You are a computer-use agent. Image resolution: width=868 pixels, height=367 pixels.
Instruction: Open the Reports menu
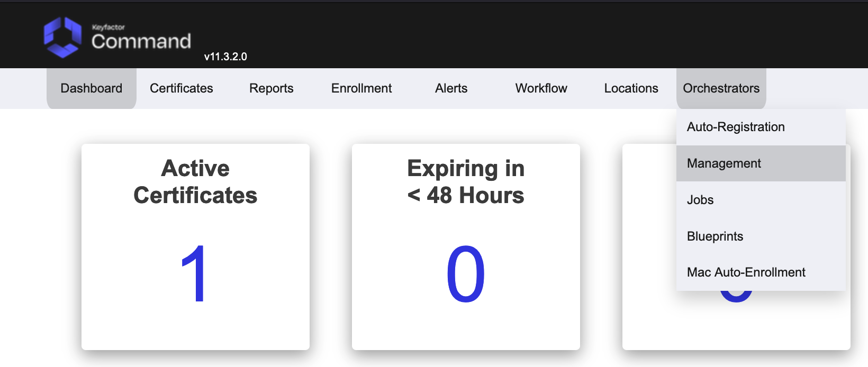272,88
